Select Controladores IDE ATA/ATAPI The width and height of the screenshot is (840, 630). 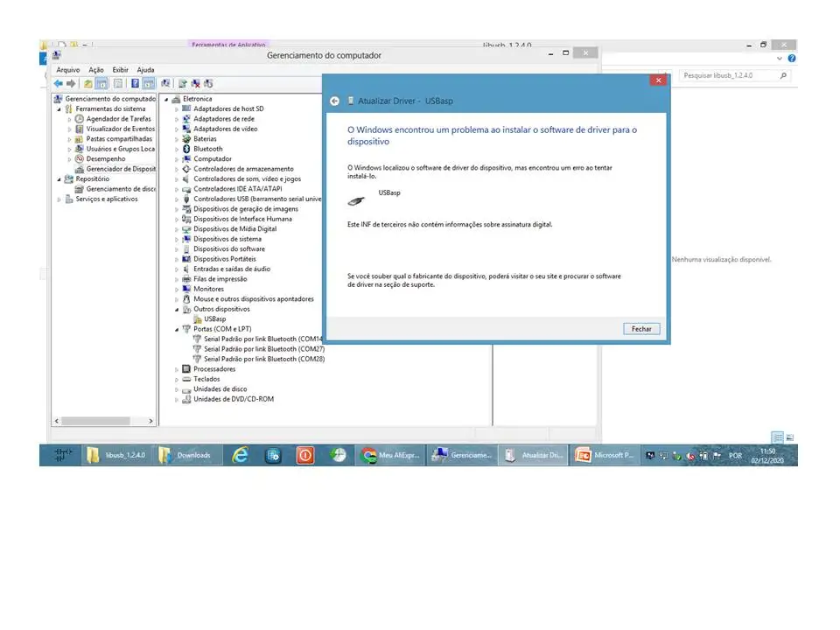237,189
